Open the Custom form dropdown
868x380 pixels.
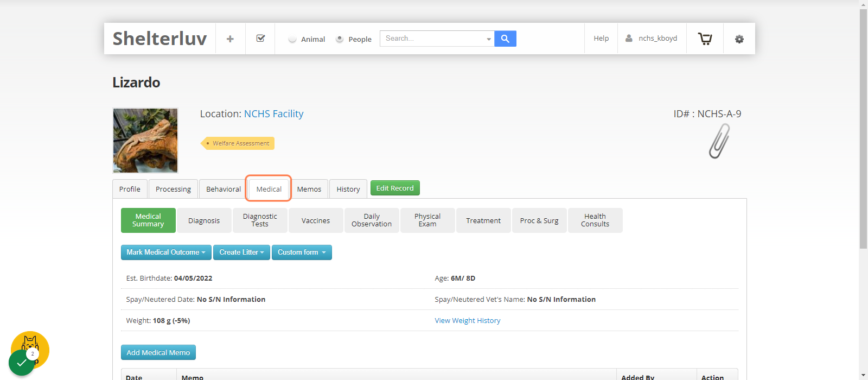[x=302, y=252]
